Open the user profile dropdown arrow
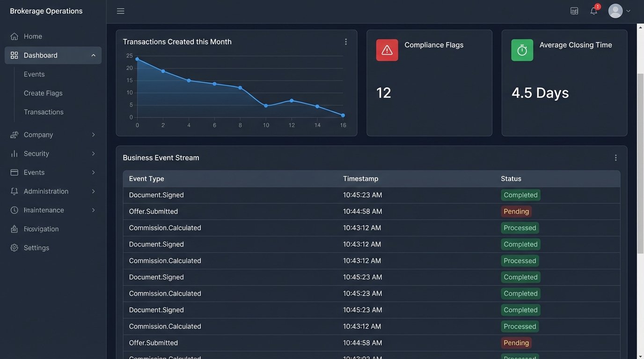 pos(628,11)
